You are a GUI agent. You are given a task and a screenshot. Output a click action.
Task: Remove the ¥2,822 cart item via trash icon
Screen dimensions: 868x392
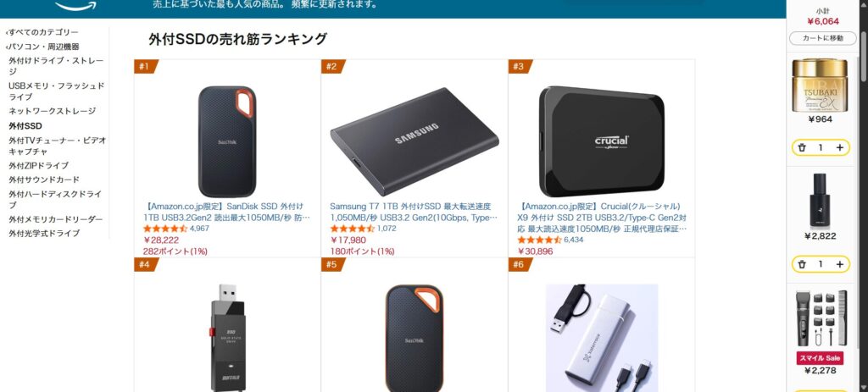click(802, 264)
